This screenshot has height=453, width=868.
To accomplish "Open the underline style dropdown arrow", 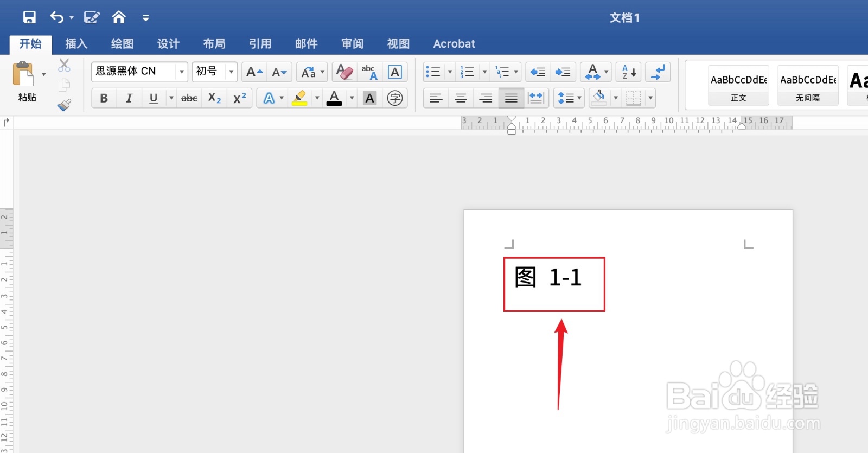I will tap(171, 98).
